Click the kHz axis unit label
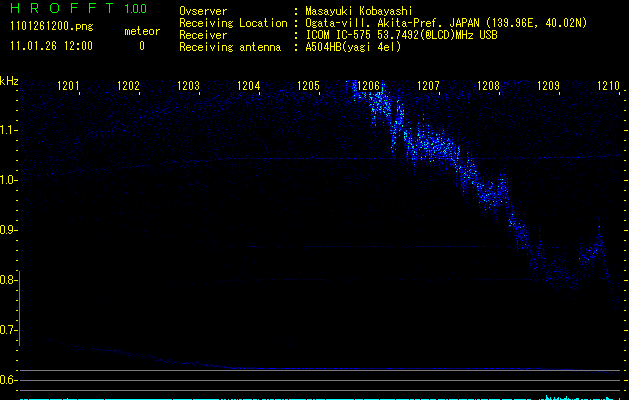The height and width of the screenshot is (400, 629). (9, 81)
